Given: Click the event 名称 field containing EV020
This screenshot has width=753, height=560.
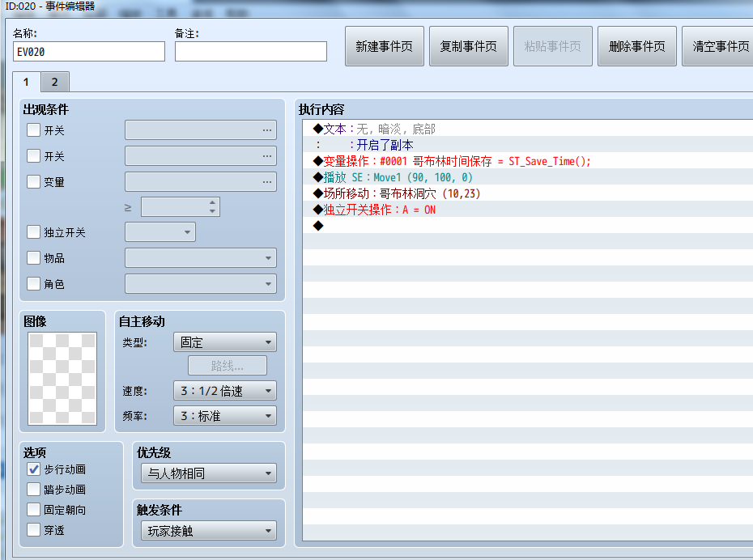Looking at the screenshot, I should point(89,52).
